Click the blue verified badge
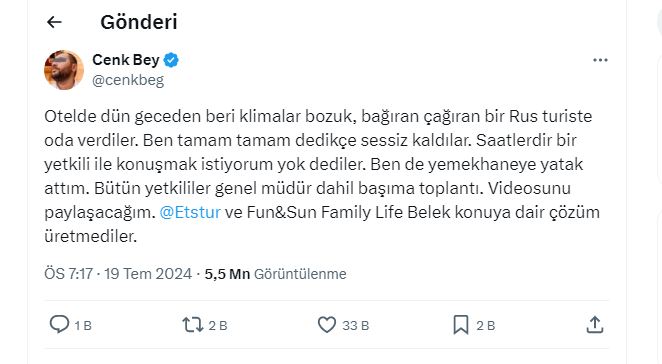Viewport: 662px width, 364px height. pos(171,60)
